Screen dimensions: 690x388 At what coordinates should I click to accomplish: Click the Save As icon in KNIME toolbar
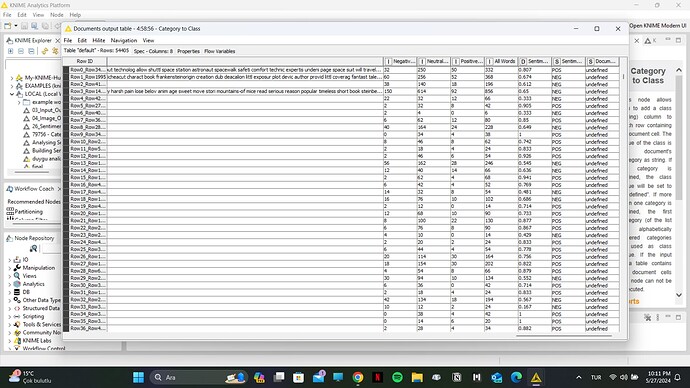[x=34, y=26]
